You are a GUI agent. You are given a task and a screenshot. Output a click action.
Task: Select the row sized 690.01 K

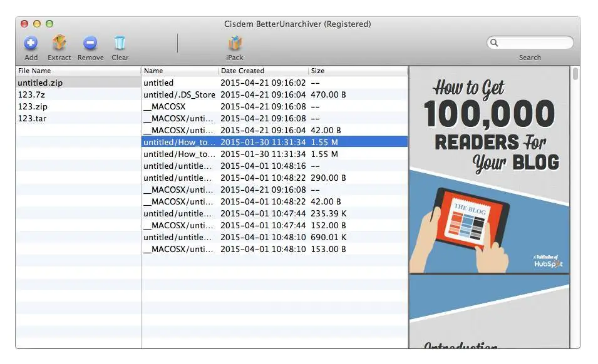(x=275, y=237)
